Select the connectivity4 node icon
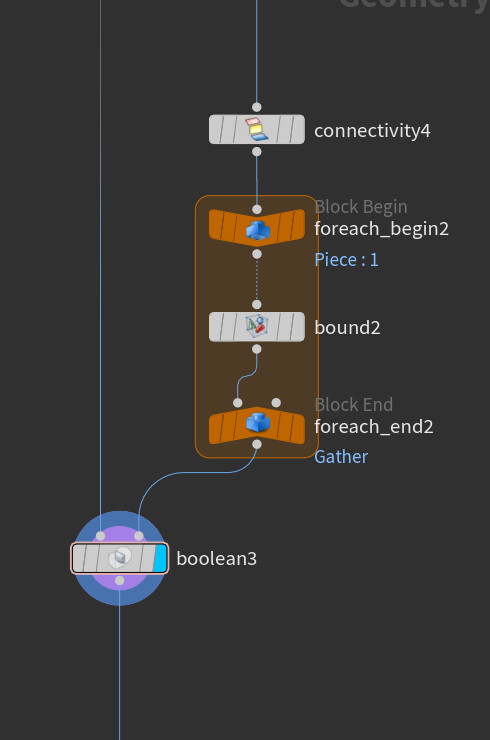Viewport: 490px width, 740px height. 257,129
